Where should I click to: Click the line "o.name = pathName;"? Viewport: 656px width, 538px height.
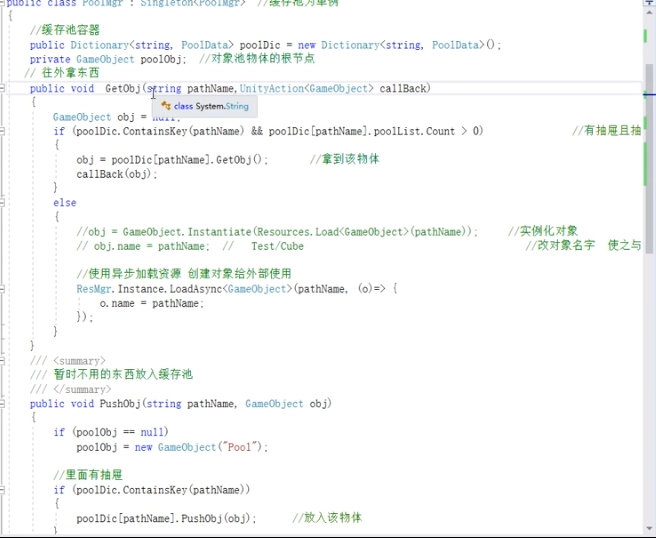click(152, 303)
